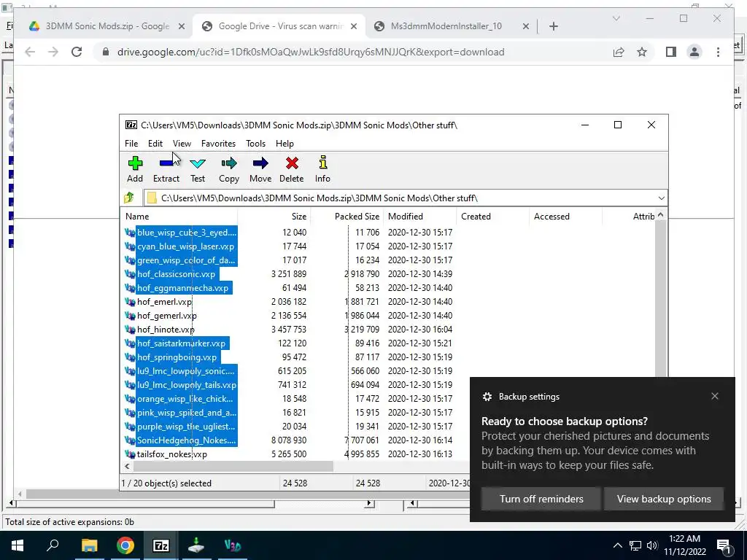Click the red Delete icon

pyautogui.click(x=292, y=169)
